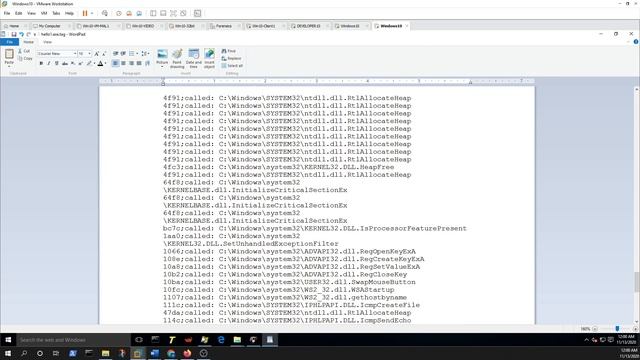This screenshot has height=360, width=640.
Task: Click the VMware full screen icon
Action: point(173,13)
